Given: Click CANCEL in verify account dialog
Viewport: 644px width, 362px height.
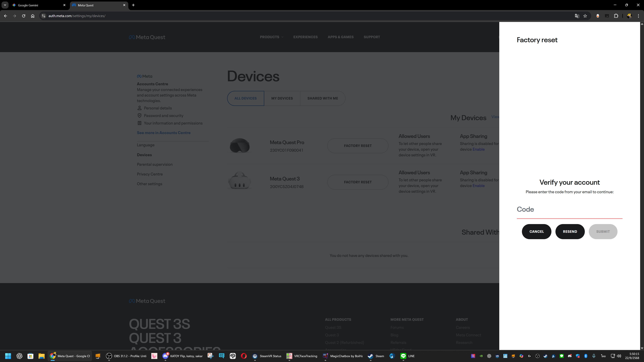Looking at the screenshot, I should (536, 232).
